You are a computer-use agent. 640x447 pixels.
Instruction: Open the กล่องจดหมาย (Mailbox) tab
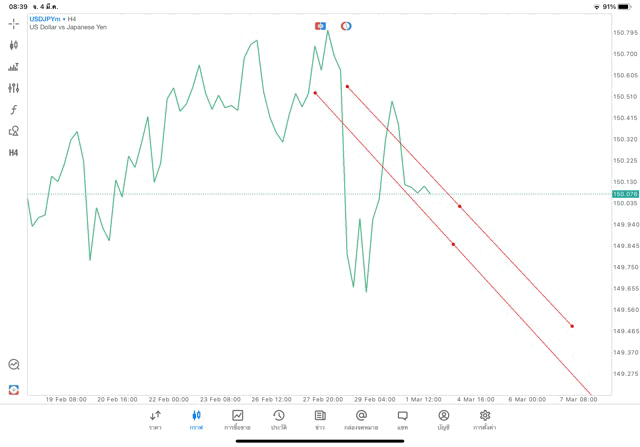[361, 419]
